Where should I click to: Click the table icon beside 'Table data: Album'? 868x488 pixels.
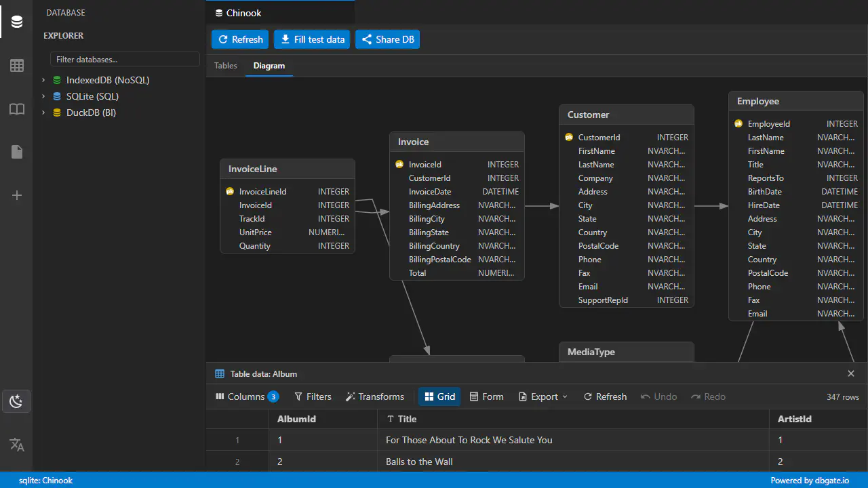(x=220, y=373)
